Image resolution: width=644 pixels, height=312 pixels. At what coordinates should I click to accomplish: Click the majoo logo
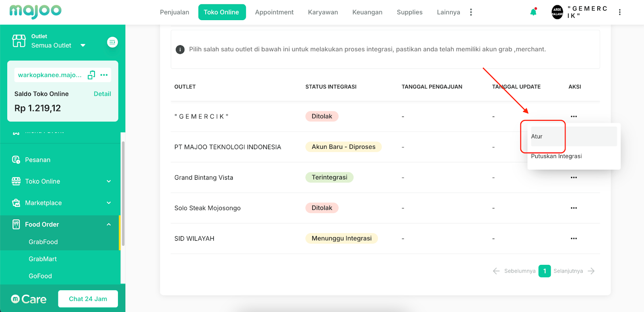tap(35, 11)
